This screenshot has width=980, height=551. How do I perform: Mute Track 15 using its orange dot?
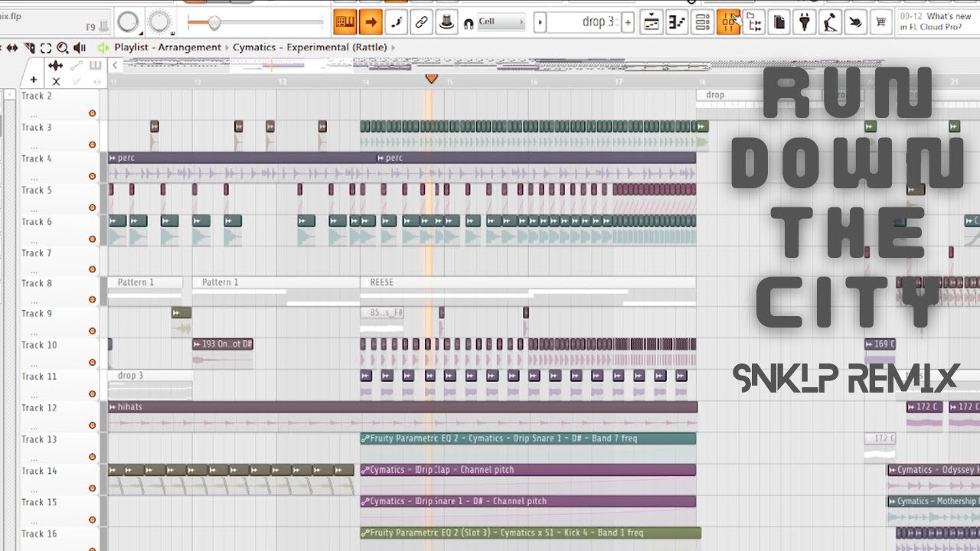click(x=92, y=520)
